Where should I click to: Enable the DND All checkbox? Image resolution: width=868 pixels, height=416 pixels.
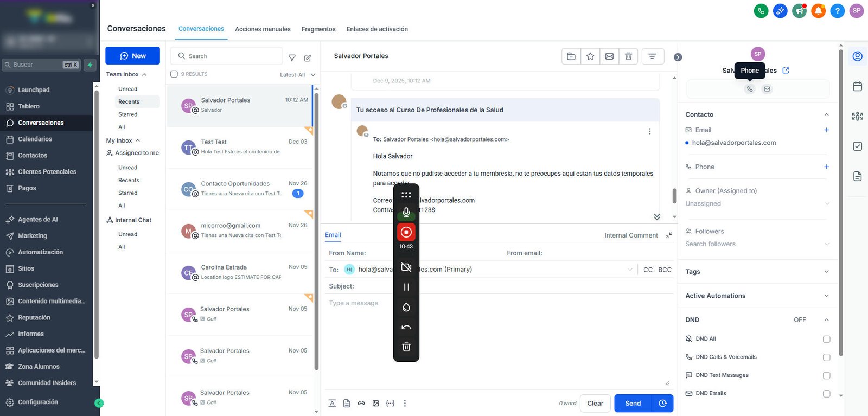pos(827,339)
